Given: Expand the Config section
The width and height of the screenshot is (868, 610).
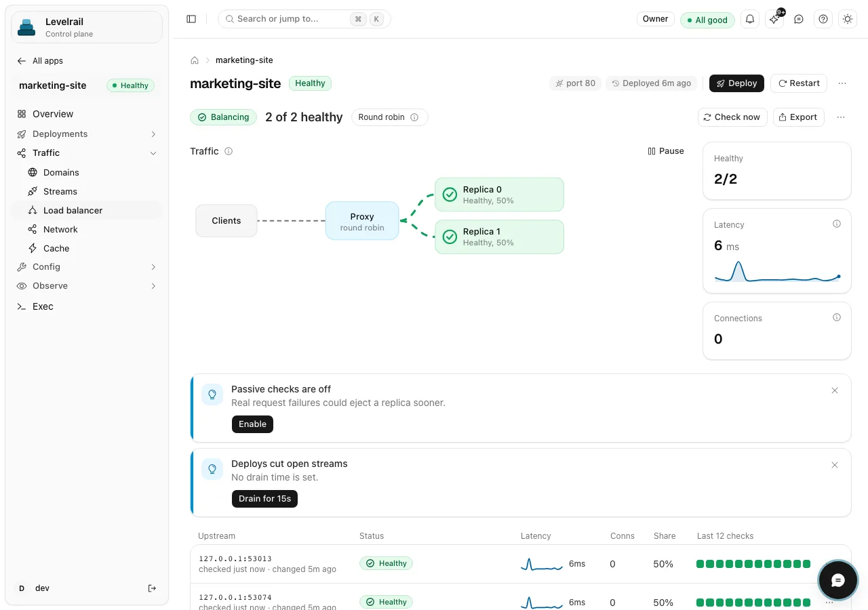Looking at the screenshot, I should coord(87,267).
